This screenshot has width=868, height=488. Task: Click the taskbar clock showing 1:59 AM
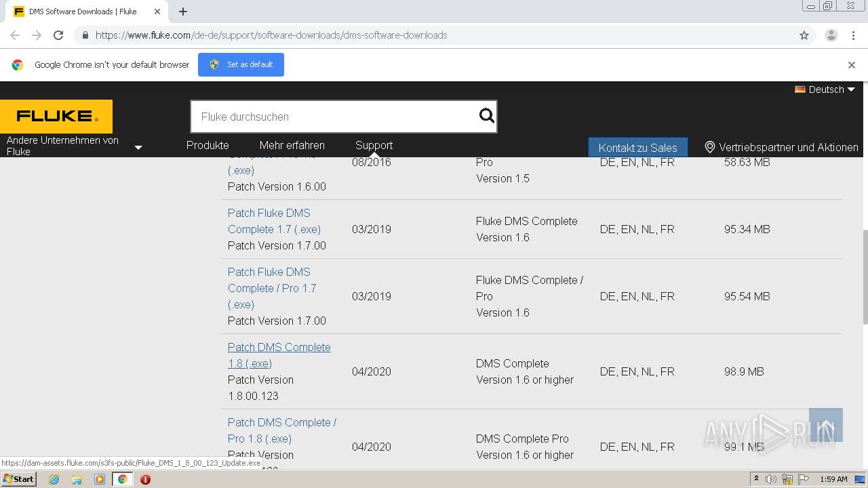point(833,479)
